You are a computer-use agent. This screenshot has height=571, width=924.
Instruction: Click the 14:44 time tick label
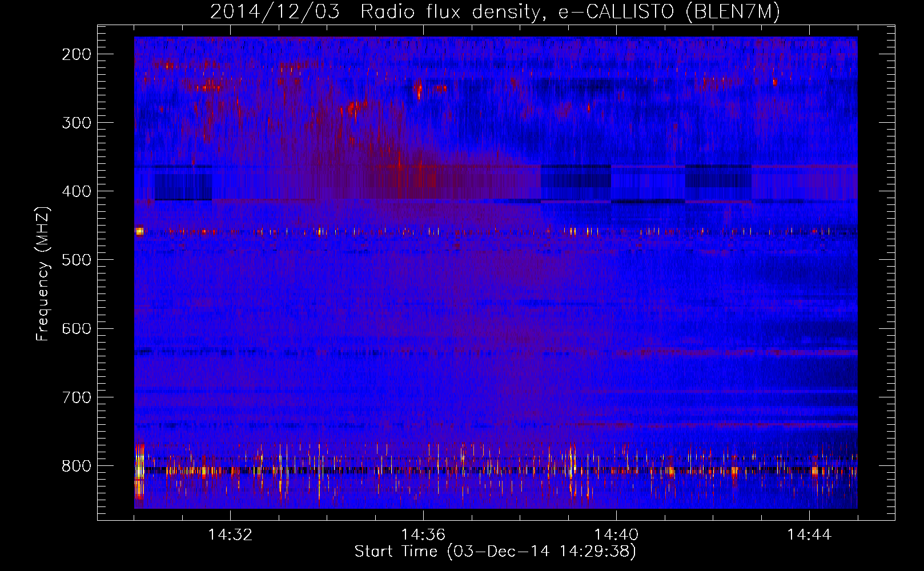pyautogui.click(x=809, y=535)
